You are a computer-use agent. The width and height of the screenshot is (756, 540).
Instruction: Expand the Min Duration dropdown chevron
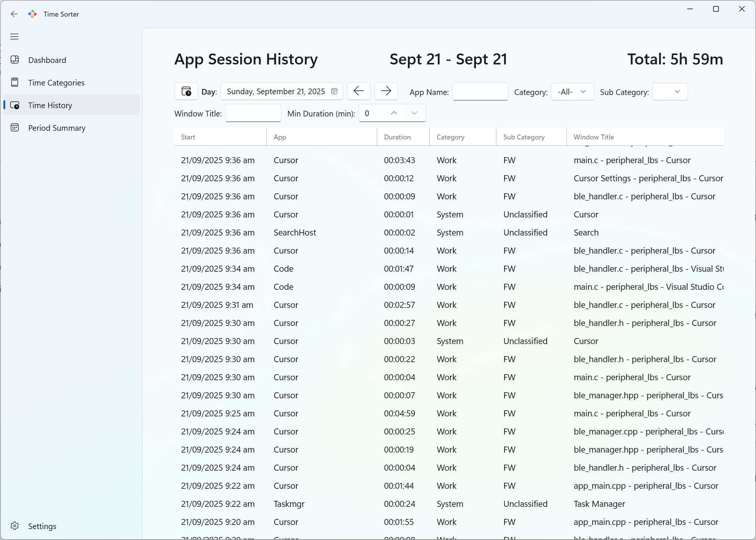[x=414, y=113]
